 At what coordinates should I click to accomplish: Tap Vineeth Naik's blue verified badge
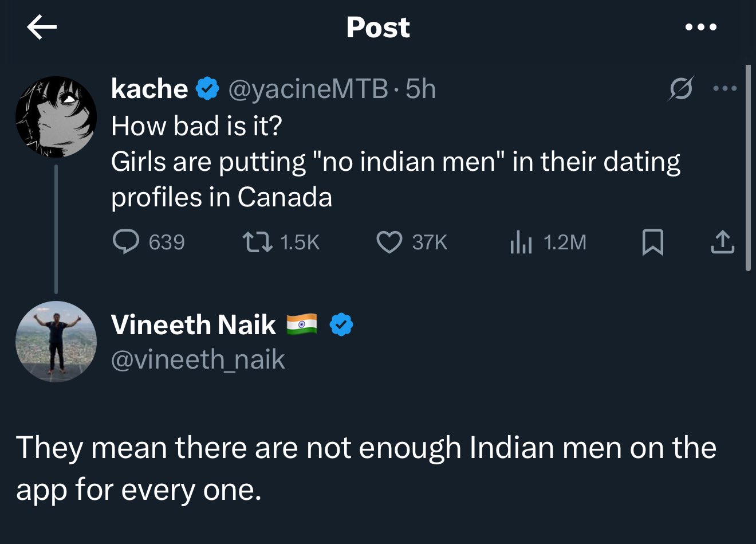pos(341,325)
